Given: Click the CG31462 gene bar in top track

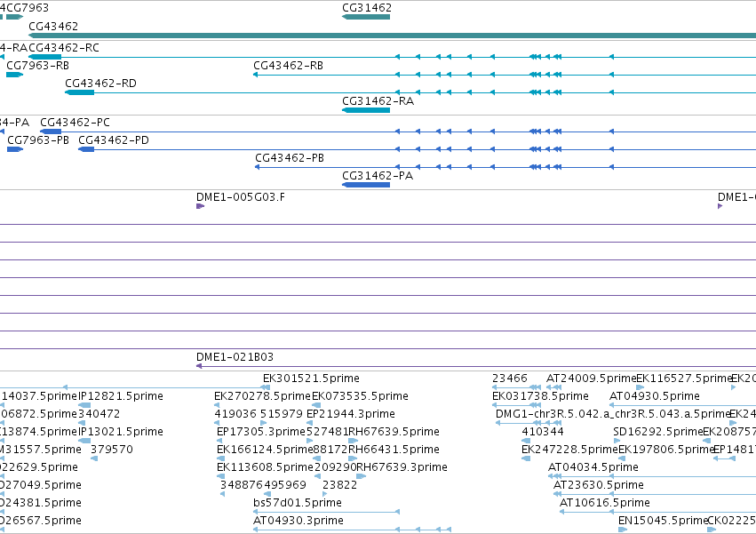Looking at the screenshot, I should 366,17.
